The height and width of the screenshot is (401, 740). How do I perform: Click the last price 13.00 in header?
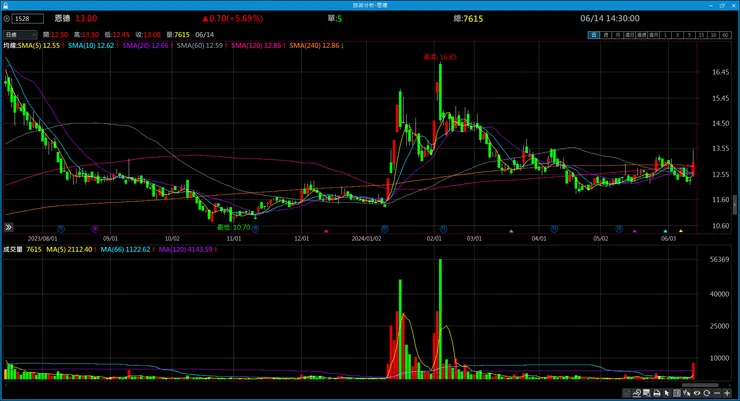coord(86,18)
